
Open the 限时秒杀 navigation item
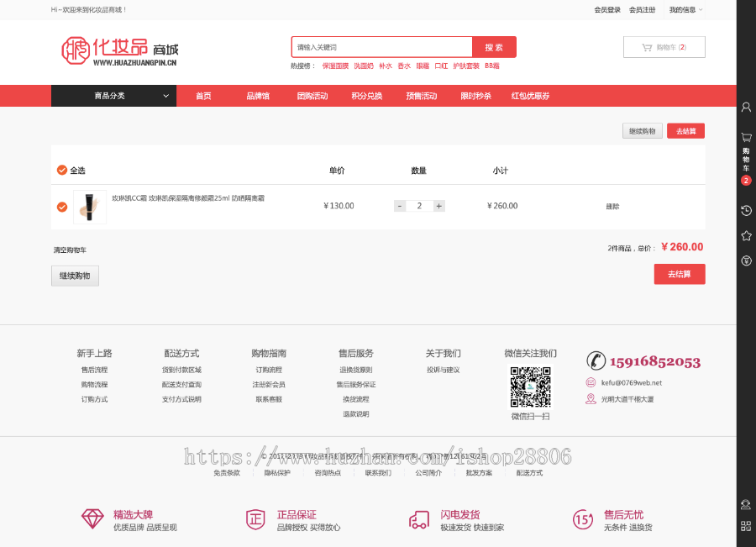click(476, 96)
